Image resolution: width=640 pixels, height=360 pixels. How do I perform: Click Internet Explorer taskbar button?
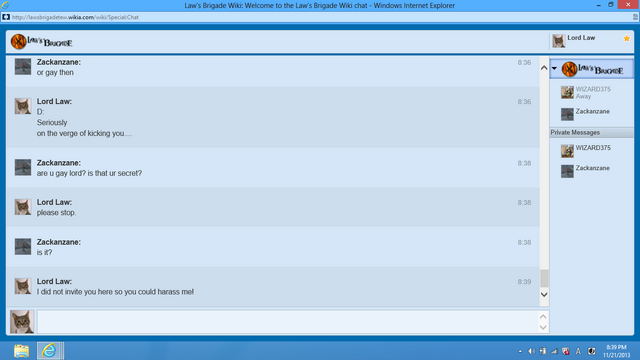click(x=50, y=351)
